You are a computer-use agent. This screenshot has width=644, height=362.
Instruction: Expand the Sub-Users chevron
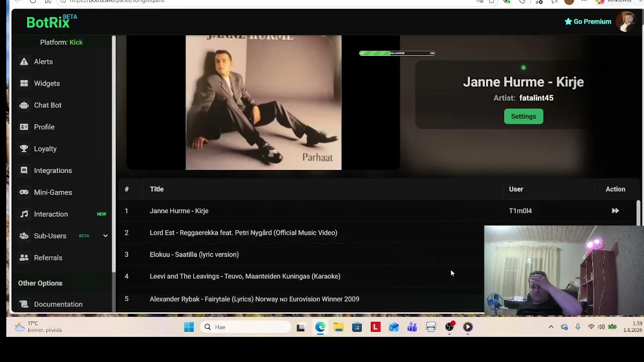click(105, 236)
